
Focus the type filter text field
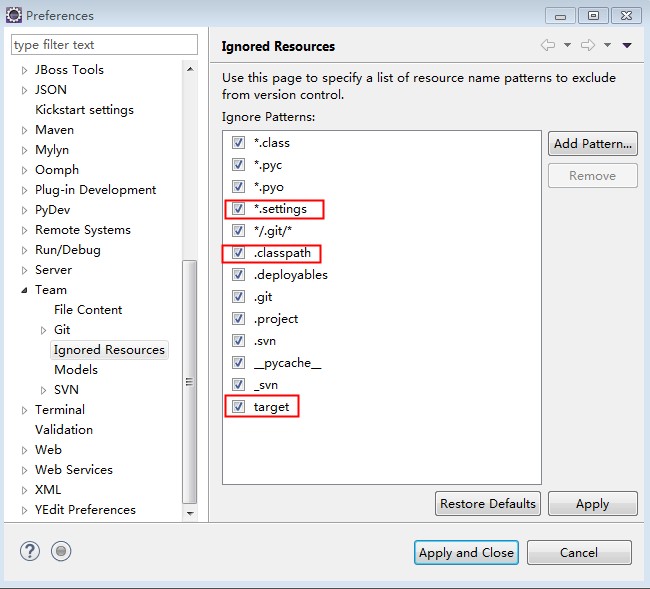tap(104, 45)
